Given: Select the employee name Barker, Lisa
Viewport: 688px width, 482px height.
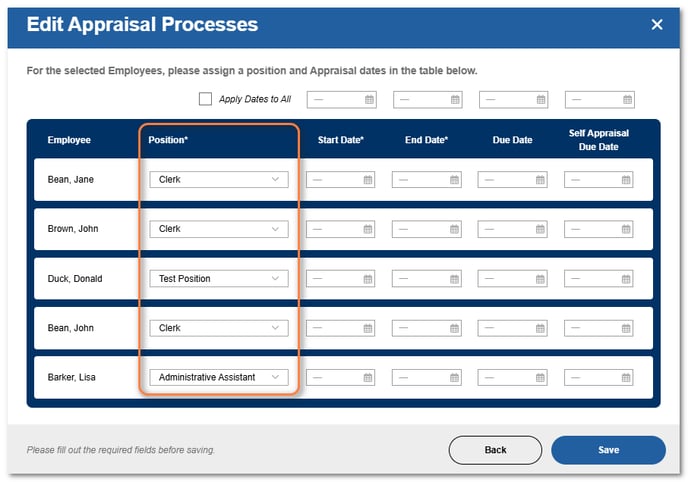Looking at the screenshot, I should 72,377.
